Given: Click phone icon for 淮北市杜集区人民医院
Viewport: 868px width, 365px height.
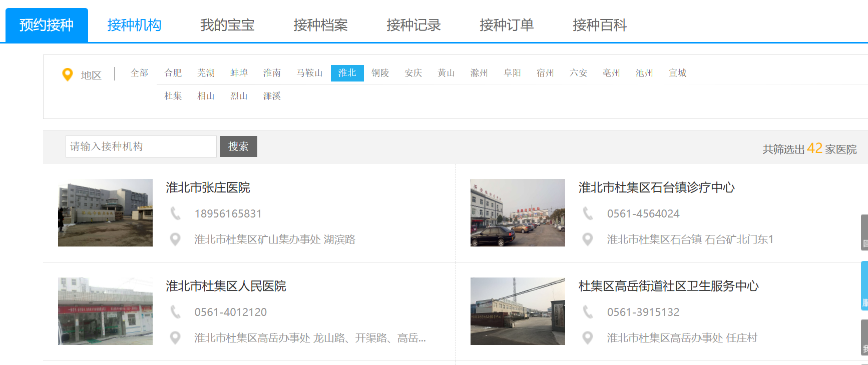Looking at the screenshot, I should pyautogui.click(x=175, y=312).
